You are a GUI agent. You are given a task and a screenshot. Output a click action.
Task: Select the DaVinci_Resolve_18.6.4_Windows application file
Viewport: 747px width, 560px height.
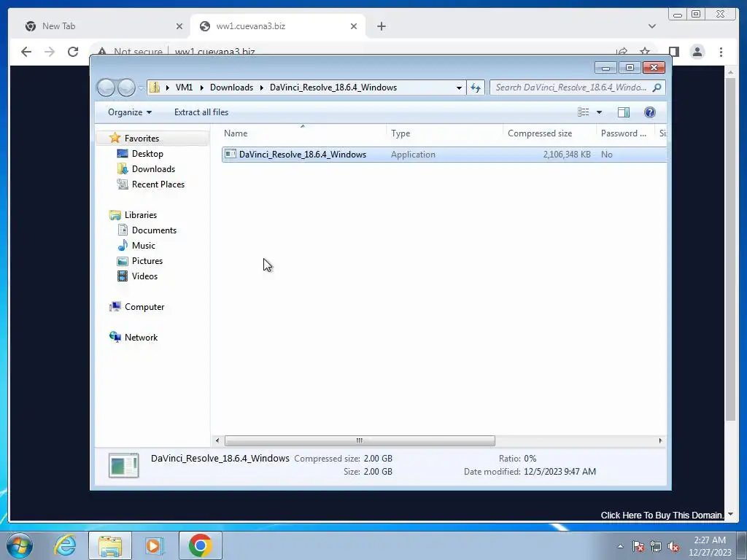coord(444,155)
